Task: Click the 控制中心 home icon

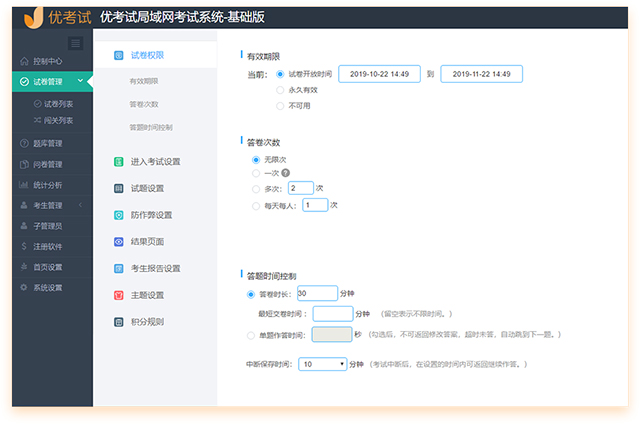Action: coord(24,62)
